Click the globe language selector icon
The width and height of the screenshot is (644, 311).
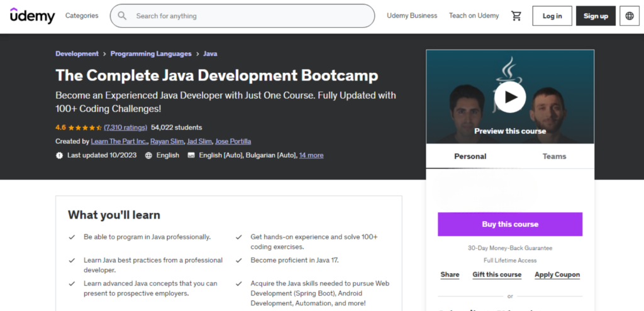pos(629,16)
